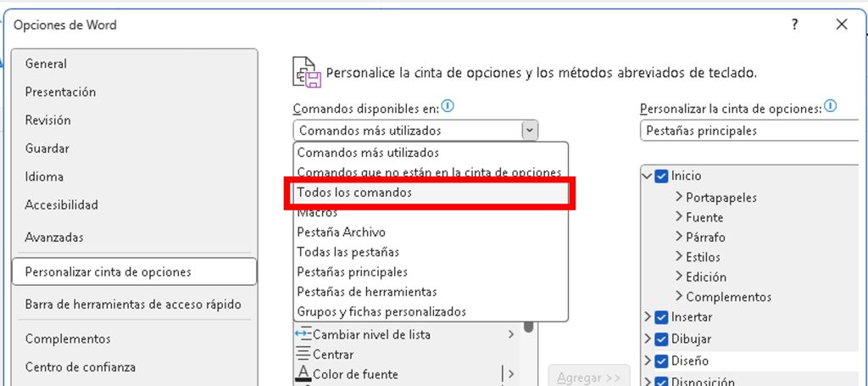Click info icon beside Personalizar la cinta
Image resolution: width=868 pixels, height=386 pixels.
[831, 107]
